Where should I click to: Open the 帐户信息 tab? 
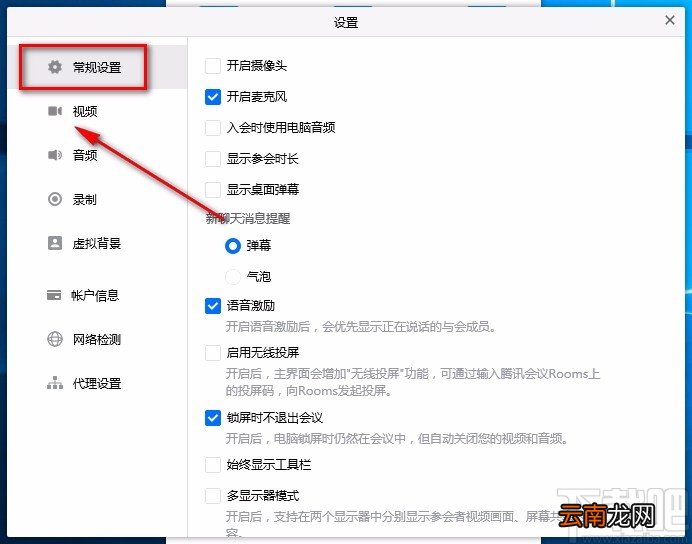tap(95, 295)
